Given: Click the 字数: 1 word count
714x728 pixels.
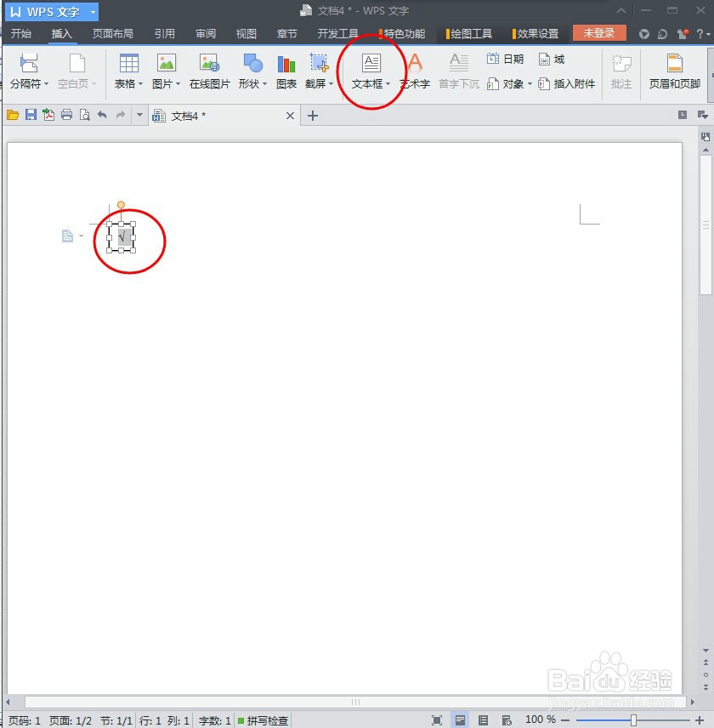Looking at the screenshot, I should [x=215, y=720].
